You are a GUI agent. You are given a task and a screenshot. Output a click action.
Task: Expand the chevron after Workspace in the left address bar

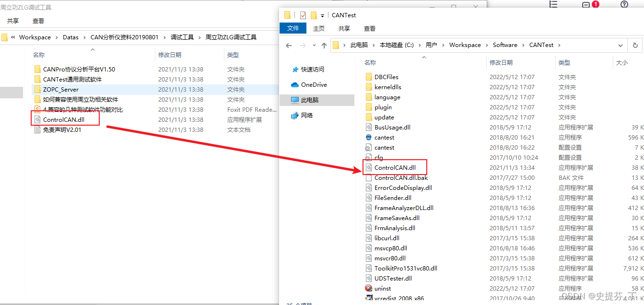point(57,37)
